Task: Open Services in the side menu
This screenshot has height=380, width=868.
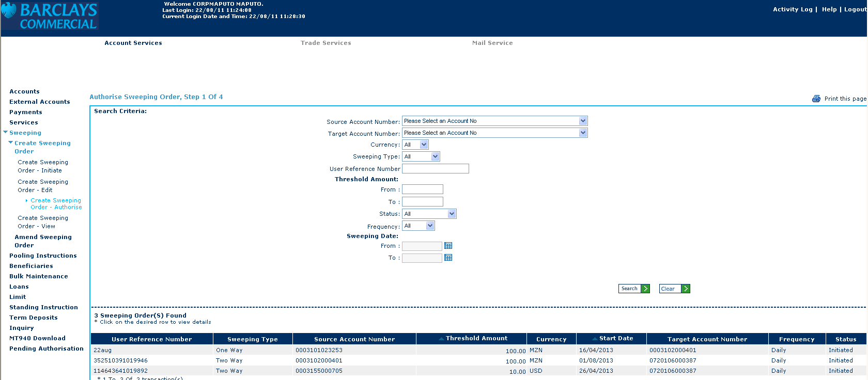Action: click(24, 122)
